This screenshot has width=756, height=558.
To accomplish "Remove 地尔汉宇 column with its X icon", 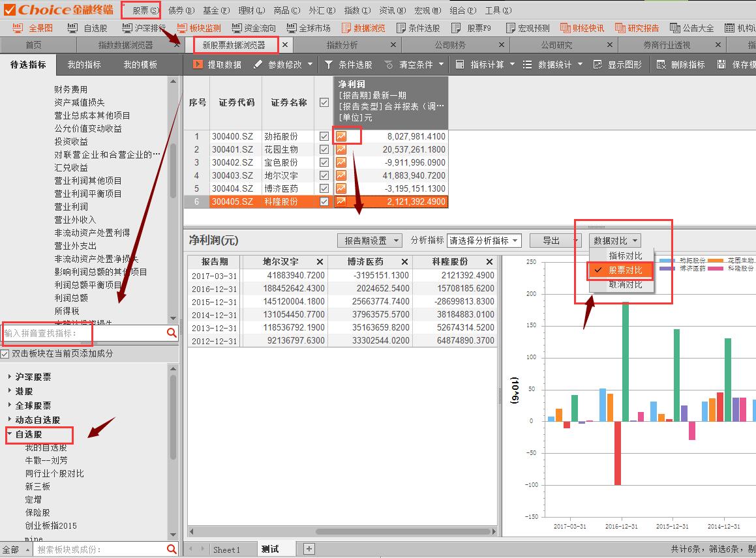I will click(x=320, y=261).
